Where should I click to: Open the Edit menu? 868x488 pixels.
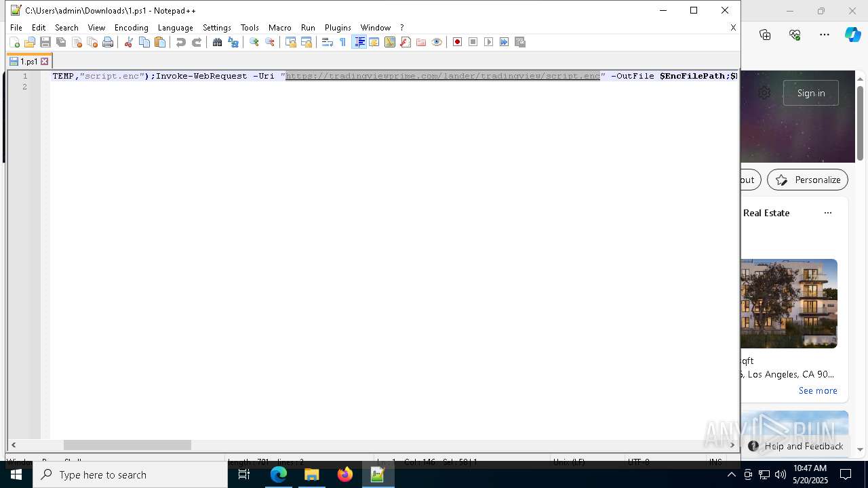(x=39, y=28)
